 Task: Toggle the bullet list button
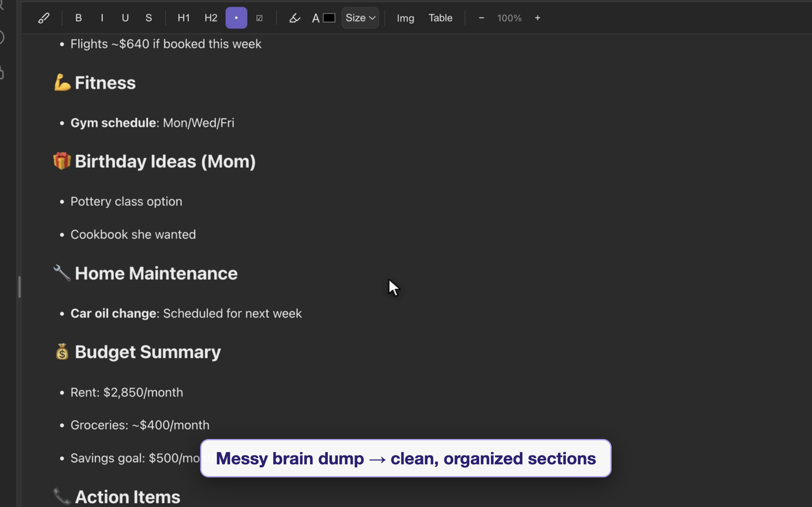236,18
